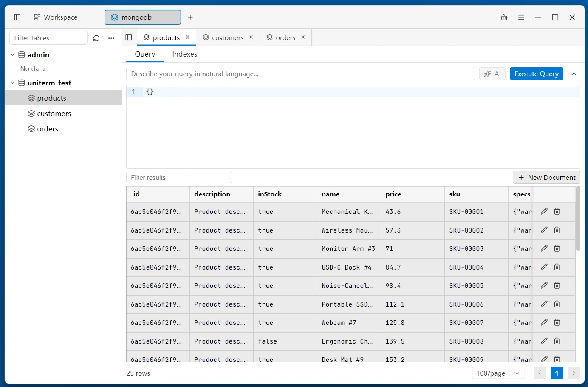This screenshot has width=588, height=387.
Task: Click the AI query generate button
Action: (x=492, y=74)
